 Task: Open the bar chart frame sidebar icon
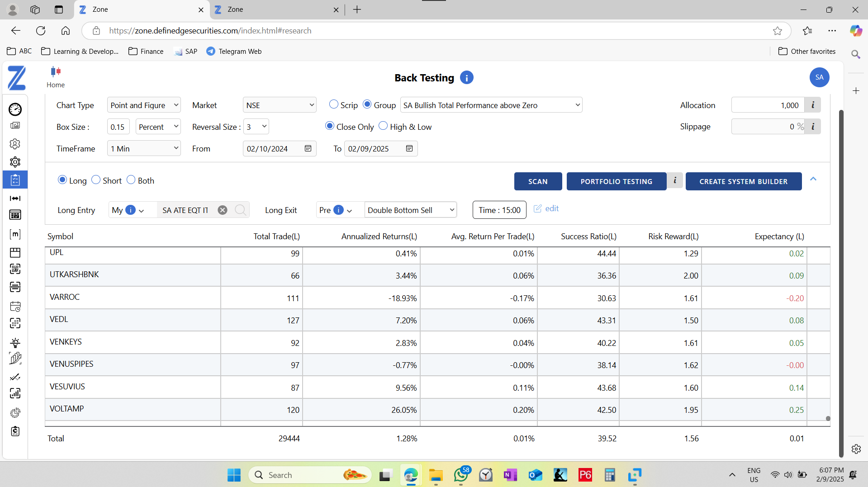pos(15,393)
